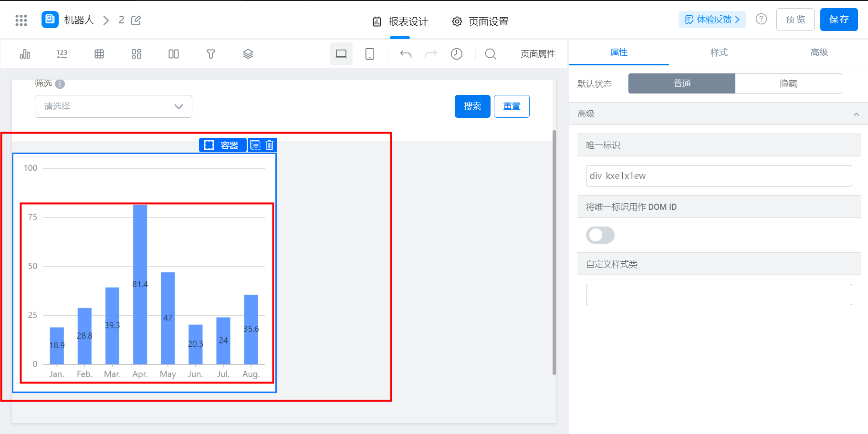The image size is (868, 434).
Task: Insert a table component
Action: (99, 54)
